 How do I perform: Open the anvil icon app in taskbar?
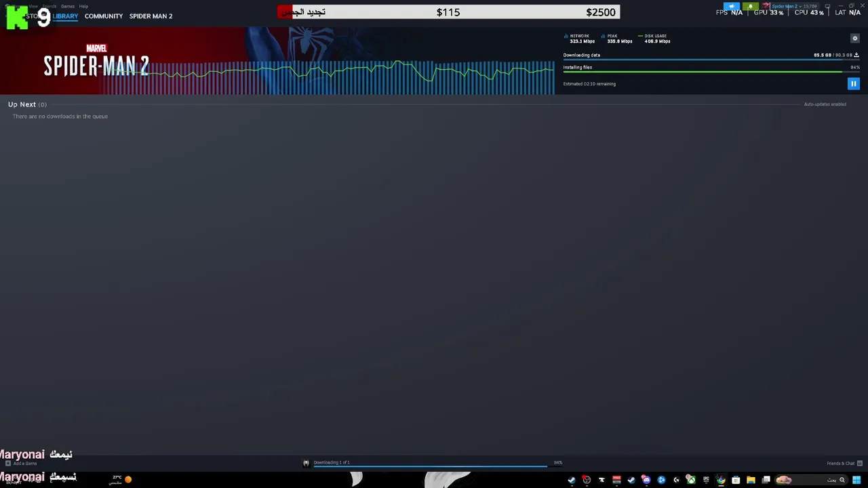point(601,480)
